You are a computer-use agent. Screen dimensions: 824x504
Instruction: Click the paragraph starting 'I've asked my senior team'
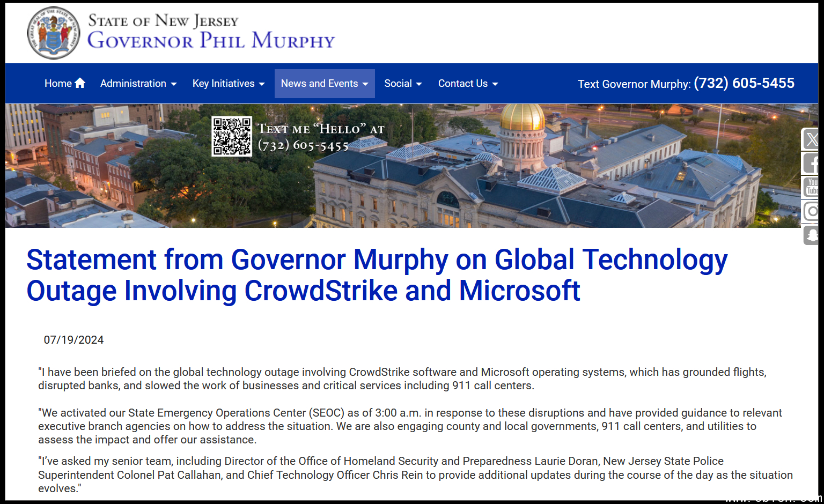[x=415, y=475]
